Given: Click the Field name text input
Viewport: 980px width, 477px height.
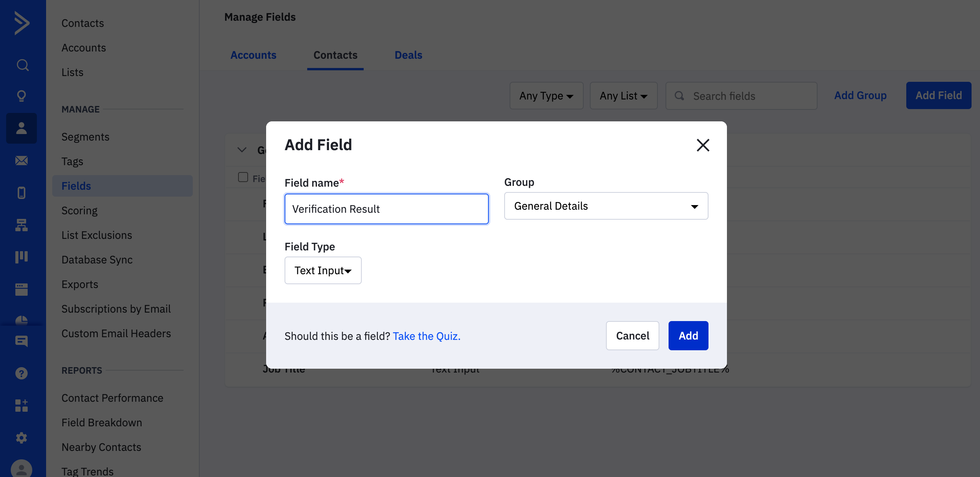Looking at the screenshot, I should coord(386,209).
